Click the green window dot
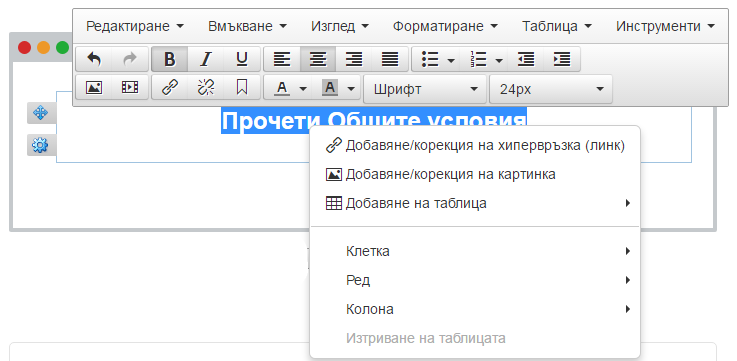The width and height of the screenshot is (737, 361). click(63, 47)
